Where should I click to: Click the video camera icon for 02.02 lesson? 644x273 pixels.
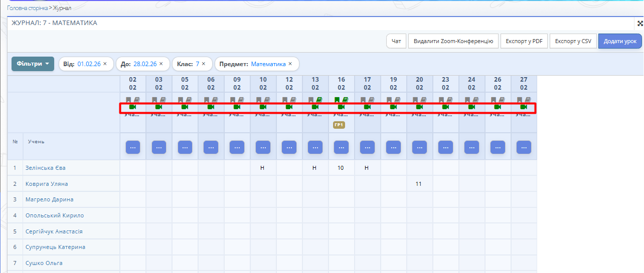coord(132,107)
